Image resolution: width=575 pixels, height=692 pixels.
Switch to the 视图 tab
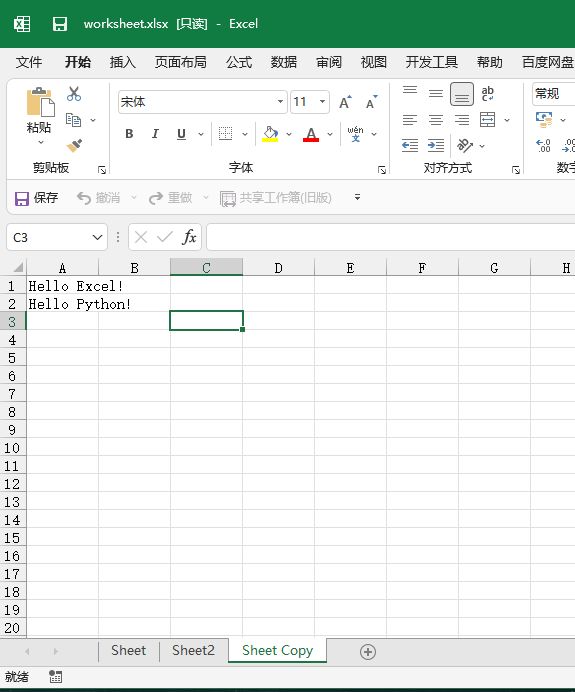[373, 62]
